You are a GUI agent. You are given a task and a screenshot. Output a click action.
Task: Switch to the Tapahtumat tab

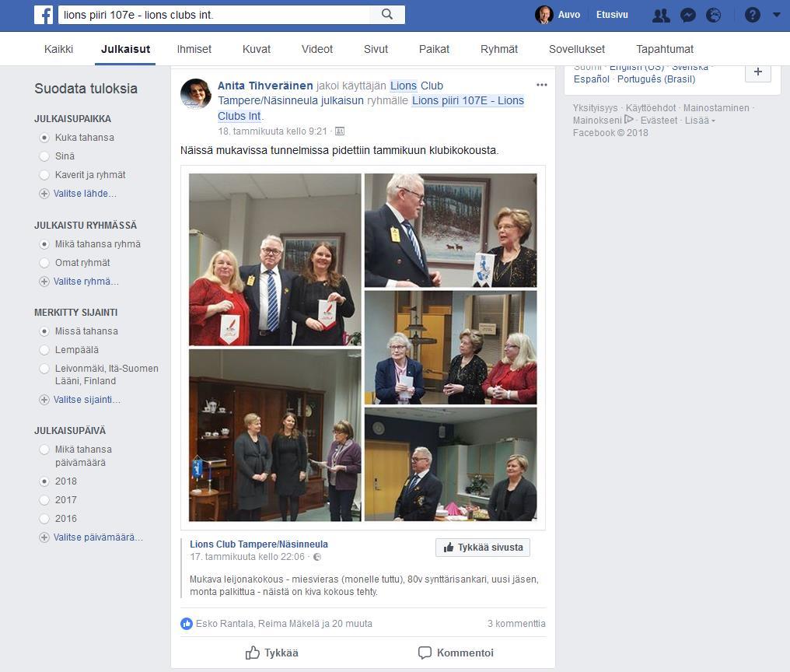click(x=665, y=49)
